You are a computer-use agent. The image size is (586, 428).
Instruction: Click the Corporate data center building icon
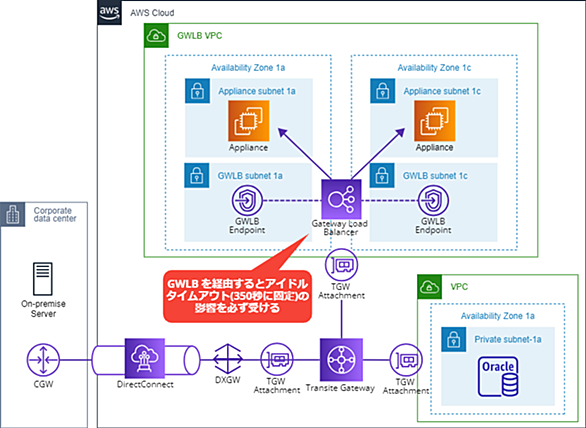[13, 215]
